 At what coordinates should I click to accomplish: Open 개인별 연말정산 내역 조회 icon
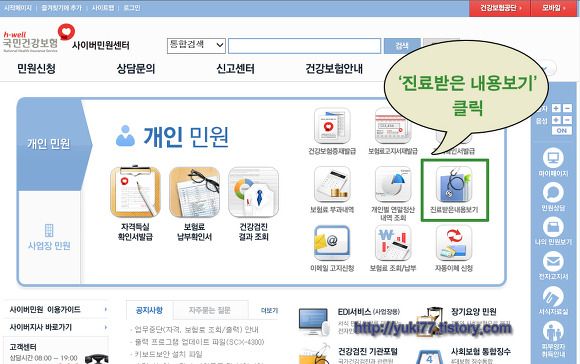[x=393, y=184]
